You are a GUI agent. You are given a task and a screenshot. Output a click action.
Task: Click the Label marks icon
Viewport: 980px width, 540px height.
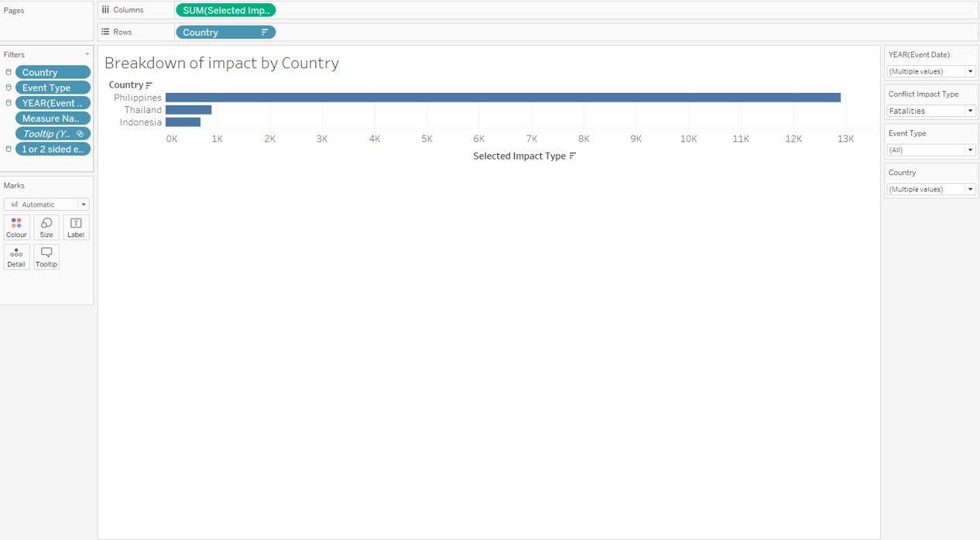[75, 227]
